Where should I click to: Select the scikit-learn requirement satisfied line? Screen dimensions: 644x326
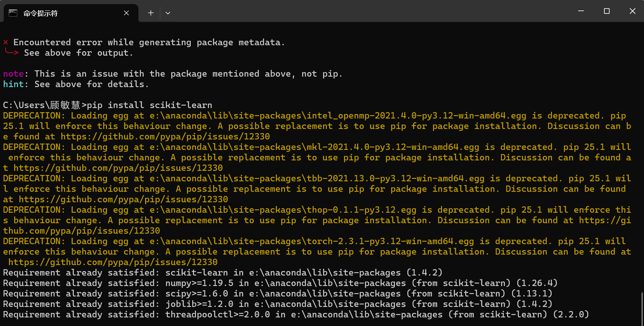(x=221, y=273)
